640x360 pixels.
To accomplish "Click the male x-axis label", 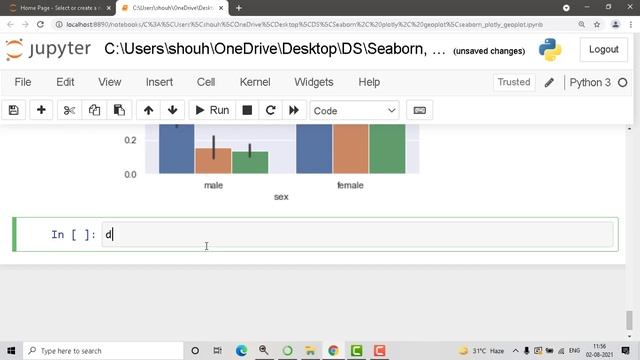I will pyautogui.click(x=213, y=185).
